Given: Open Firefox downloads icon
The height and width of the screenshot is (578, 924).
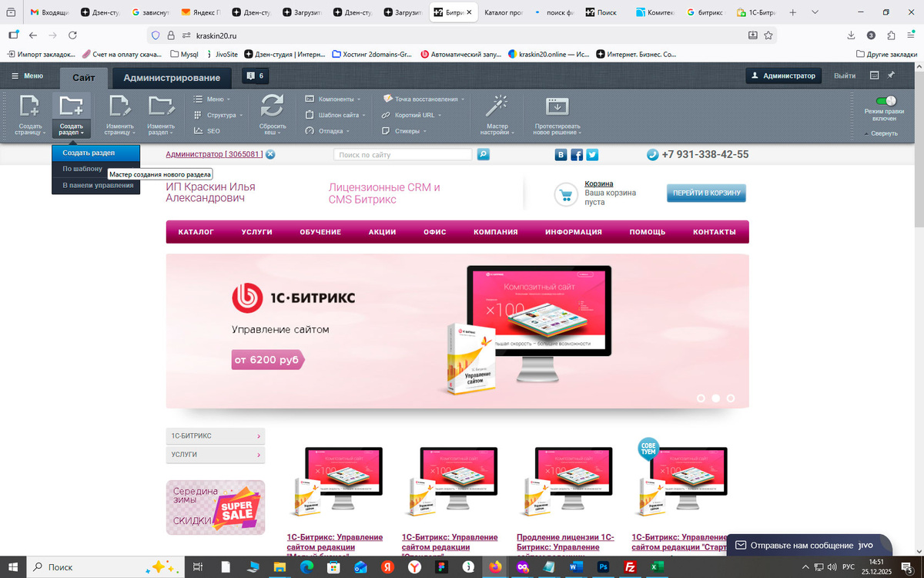Looking at the screenshot, I should 851,35.
